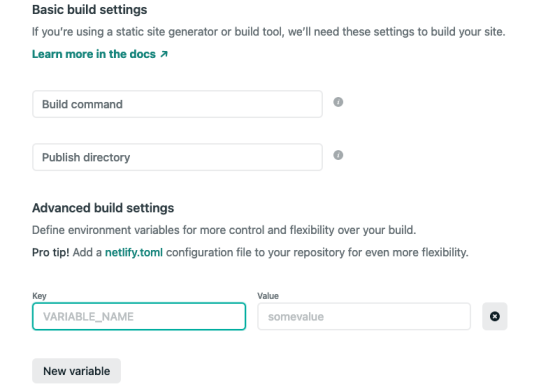Select the VARIABLE_NAME key input
This screenshot has width=555, height=389.
click(x=139, y=316)
